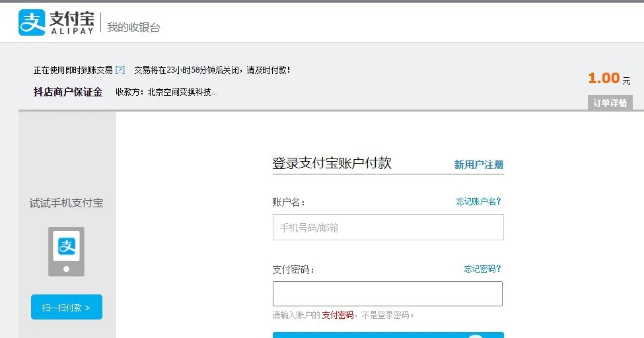Focus the 手机号码/邮箱 account name field
Screen dimensions: 644x338
(388, 227)
